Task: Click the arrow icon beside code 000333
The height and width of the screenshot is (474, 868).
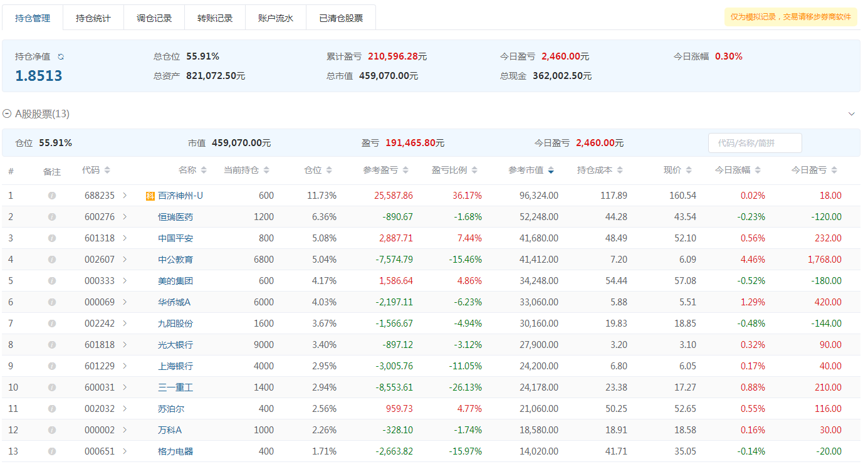Action: point(125,281)
